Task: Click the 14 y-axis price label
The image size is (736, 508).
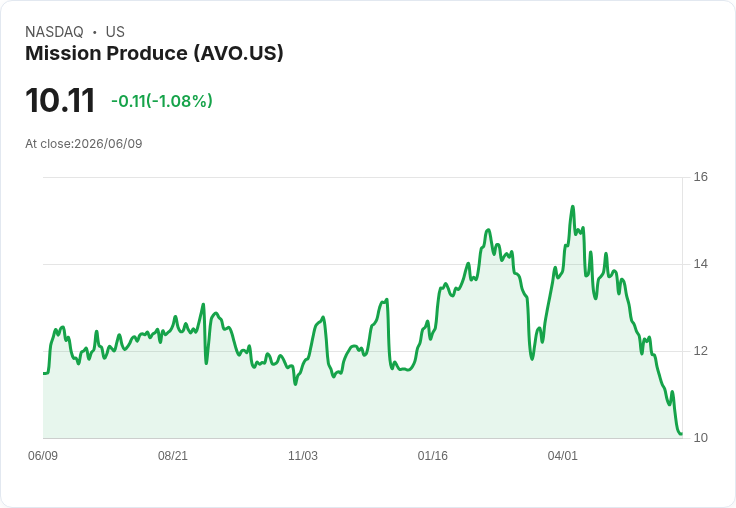Action: (x=700, y=264)
